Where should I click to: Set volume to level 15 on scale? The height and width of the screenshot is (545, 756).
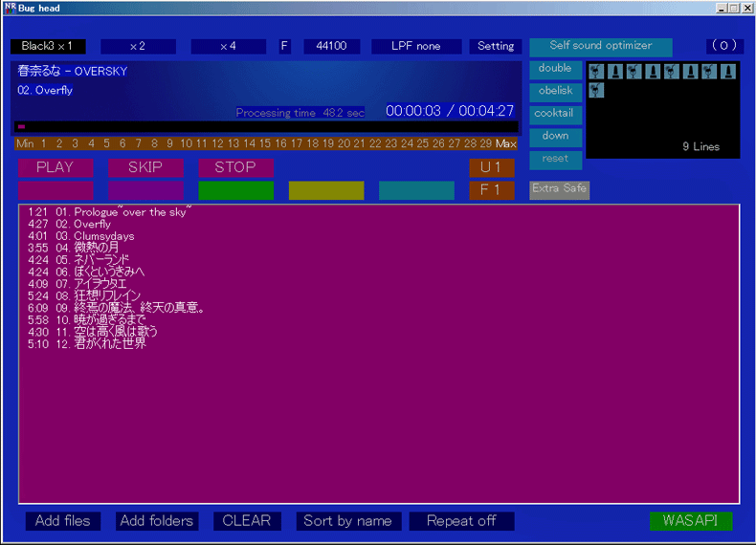point(264,143)
